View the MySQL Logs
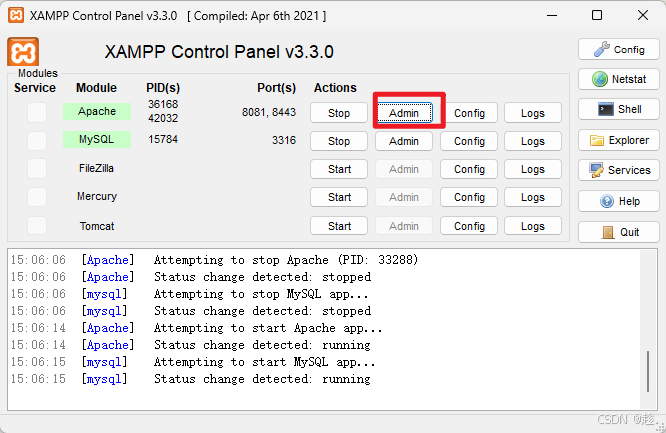This screenshot has height=433, width=666. (x=533, y=141)
